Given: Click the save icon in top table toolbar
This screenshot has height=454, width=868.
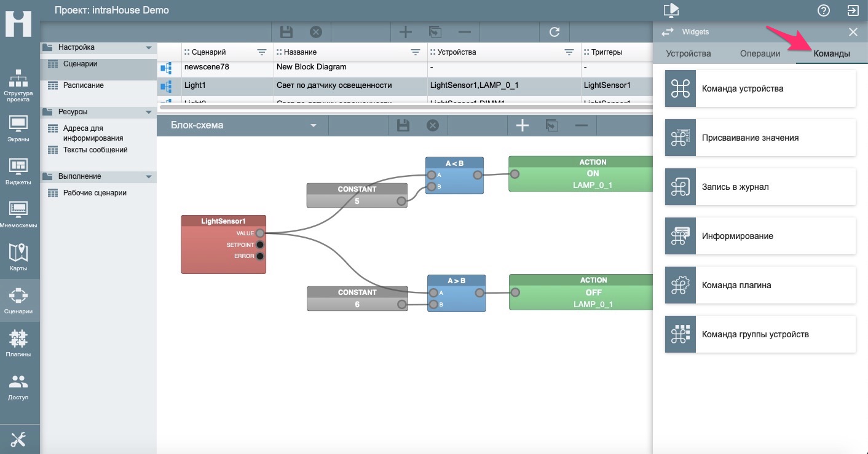Looking at the screenshot, I should (286, 32).
